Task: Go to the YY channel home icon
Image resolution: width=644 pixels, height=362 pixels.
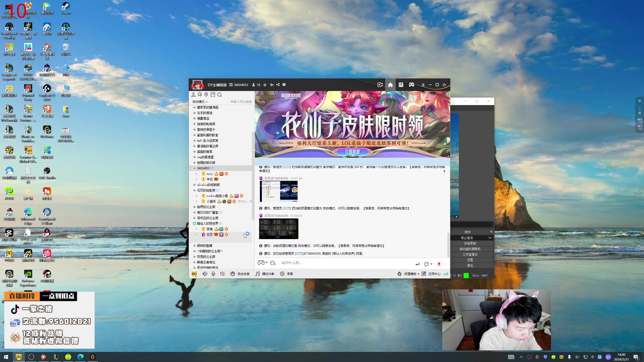Action: point(390,85)
